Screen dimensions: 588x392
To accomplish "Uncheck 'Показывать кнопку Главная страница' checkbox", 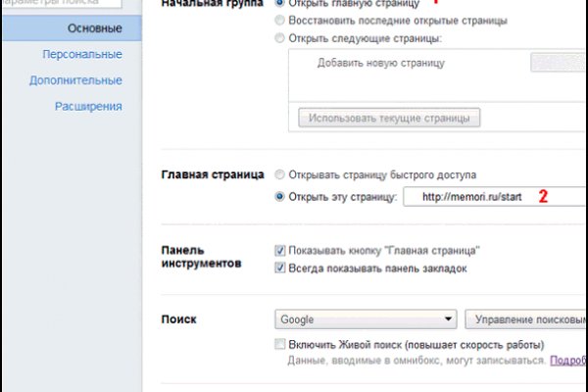I will (281, 250).
